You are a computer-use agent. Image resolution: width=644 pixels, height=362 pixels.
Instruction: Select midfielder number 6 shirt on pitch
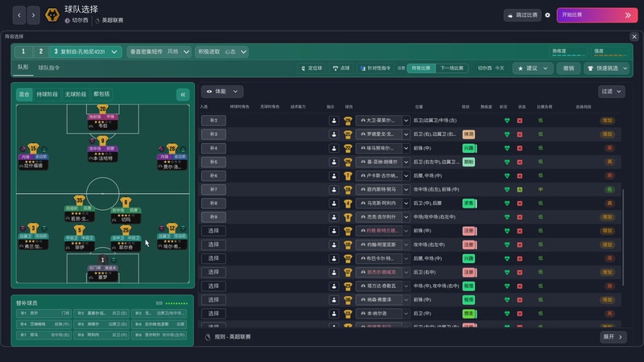(x=126, y=202)
